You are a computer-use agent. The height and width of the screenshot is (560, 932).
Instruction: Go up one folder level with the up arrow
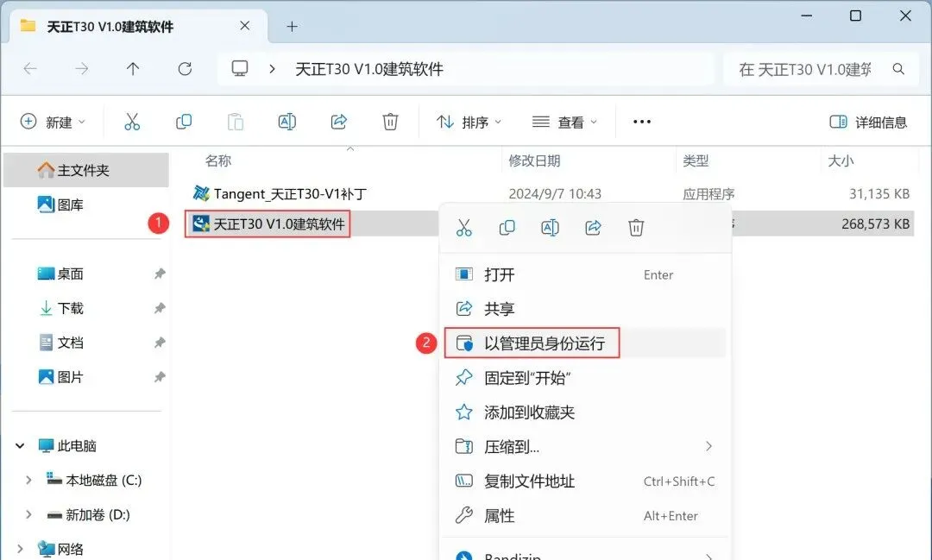tap(133, 69)
